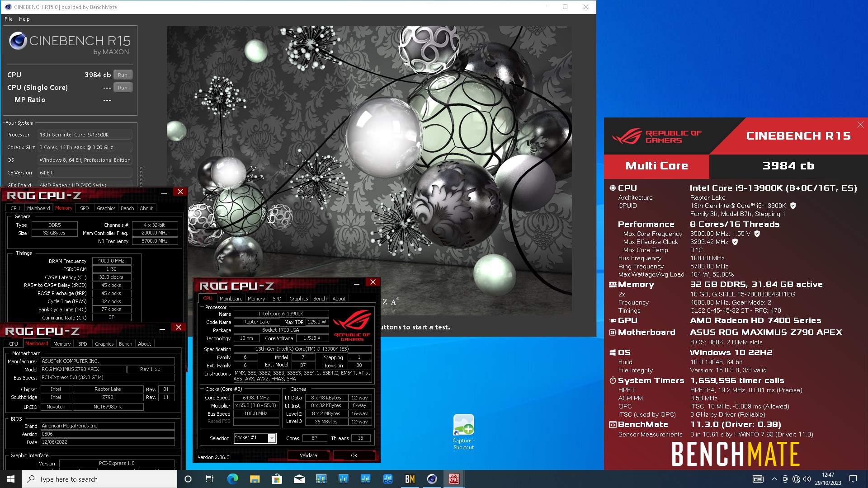The image size is (868, 488).
Task: Click the Processor field 13th Gen Intel Core i9-13900K
Action: coord(85,135)
